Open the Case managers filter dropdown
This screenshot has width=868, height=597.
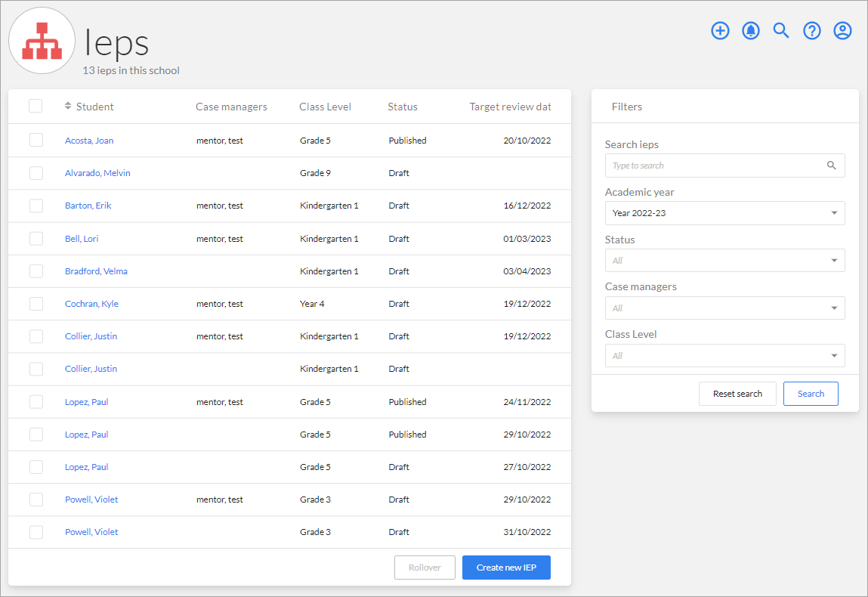click(724, 308)
